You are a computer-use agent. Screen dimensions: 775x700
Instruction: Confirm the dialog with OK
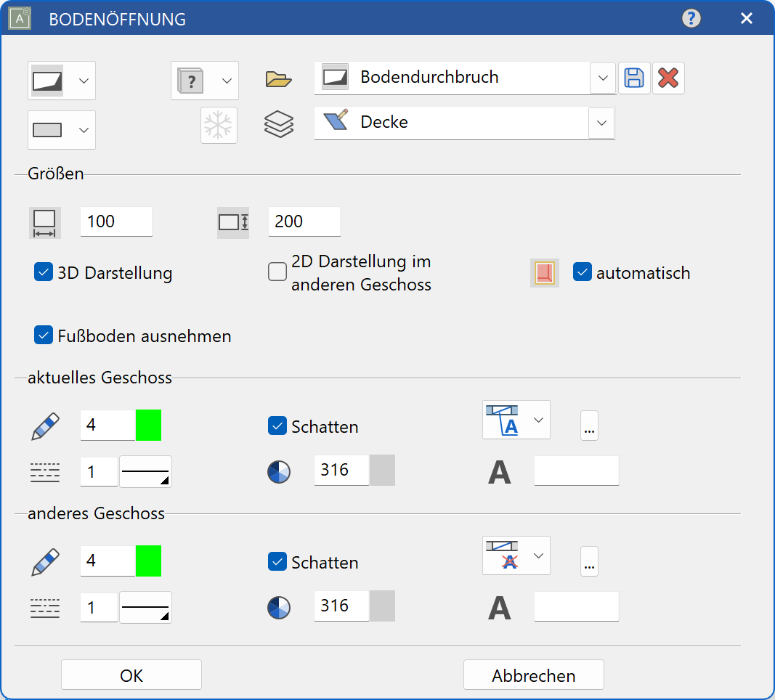(x=131, y=675)
